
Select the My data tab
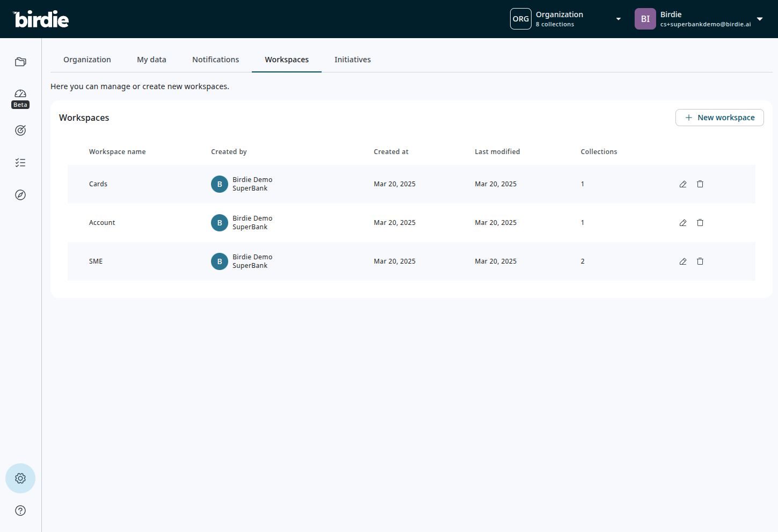[x=151, y=60]
